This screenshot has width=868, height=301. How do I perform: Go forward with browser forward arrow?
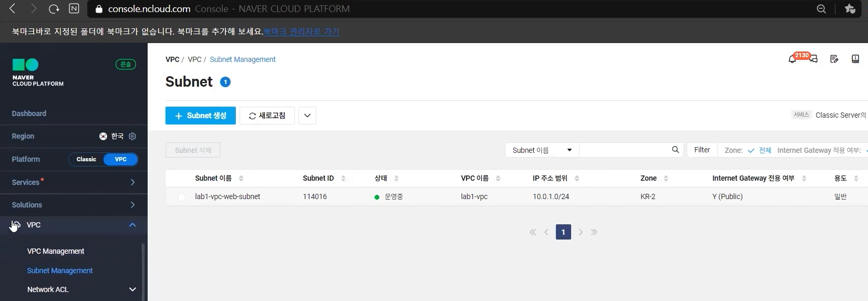(34, 8)
